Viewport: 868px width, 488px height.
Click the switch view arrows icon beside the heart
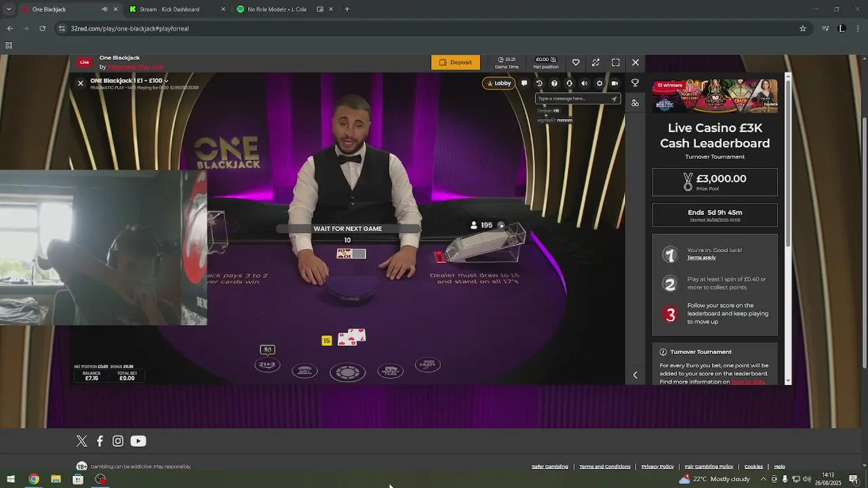pos(595,62)
